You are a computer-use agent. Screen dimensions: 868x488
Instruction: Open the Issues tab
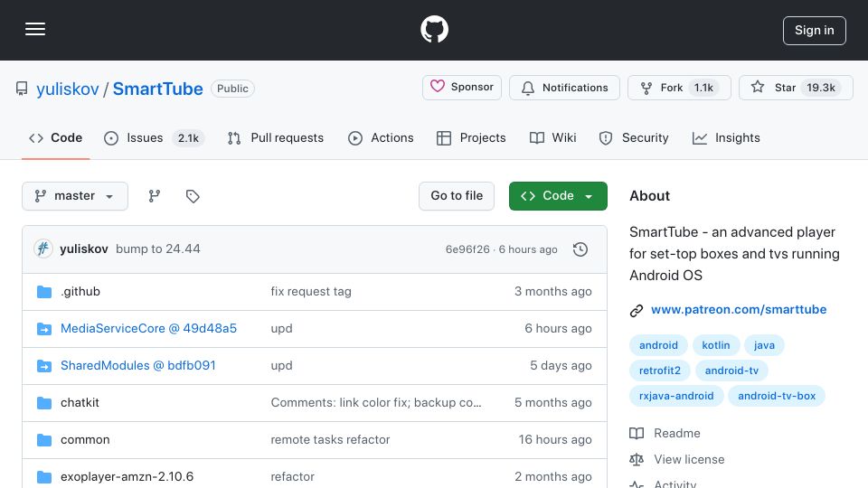click(154, 137)
